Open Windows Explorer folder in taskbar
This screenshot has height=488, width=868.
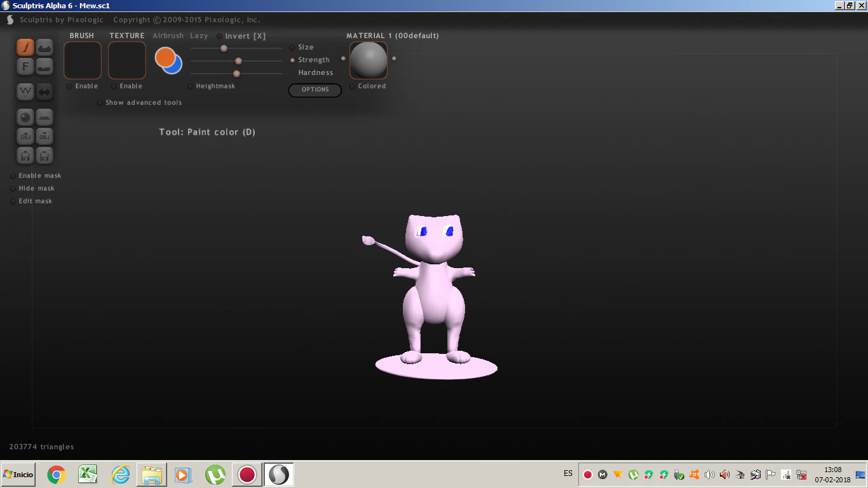pyautogui.click(x=152, y=475)
